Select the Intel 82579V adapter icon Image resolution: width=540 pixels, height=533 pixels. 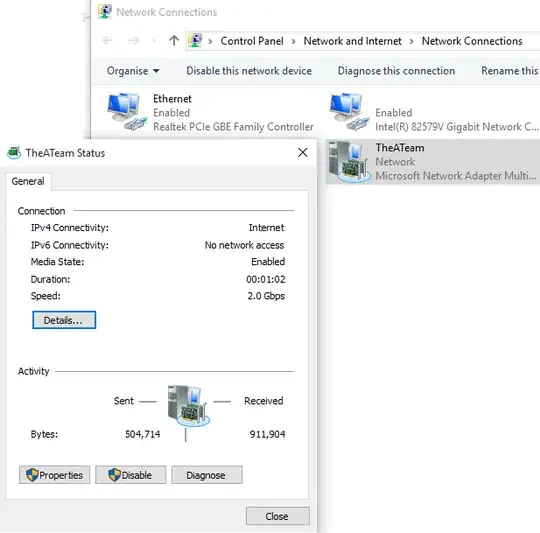point(349,112)
